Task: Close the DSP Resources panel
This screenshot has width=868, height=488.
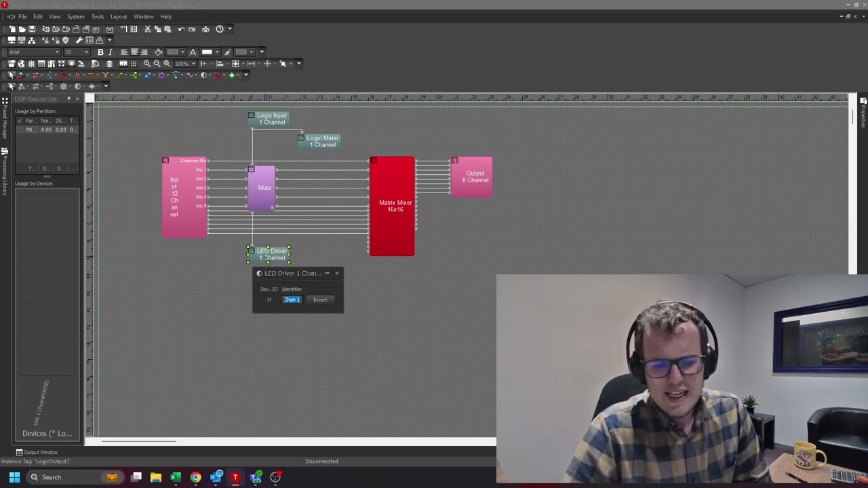Action: point(77,99)
